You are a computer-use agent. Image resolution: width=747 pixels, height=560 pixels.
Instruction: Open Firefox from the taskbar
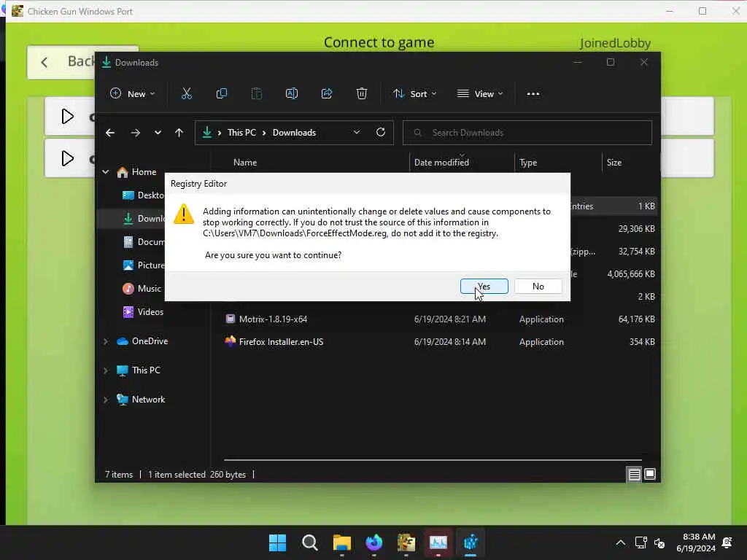[x=374, y=542]
